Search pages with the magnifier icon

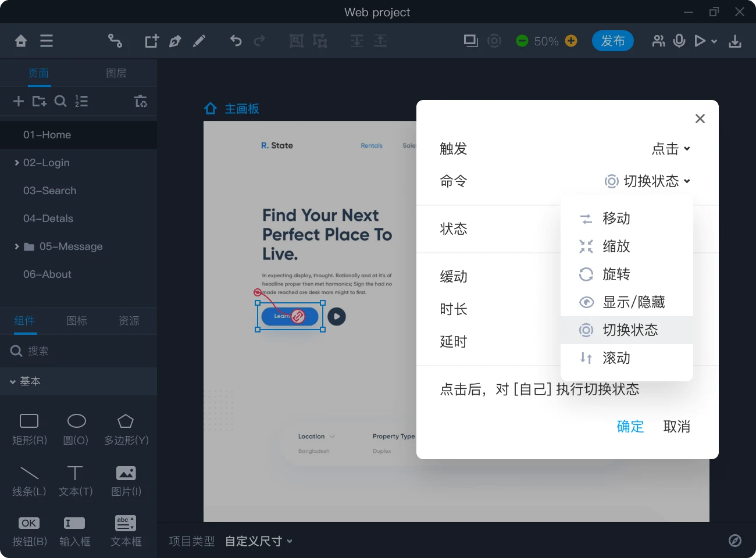(60, 101)
